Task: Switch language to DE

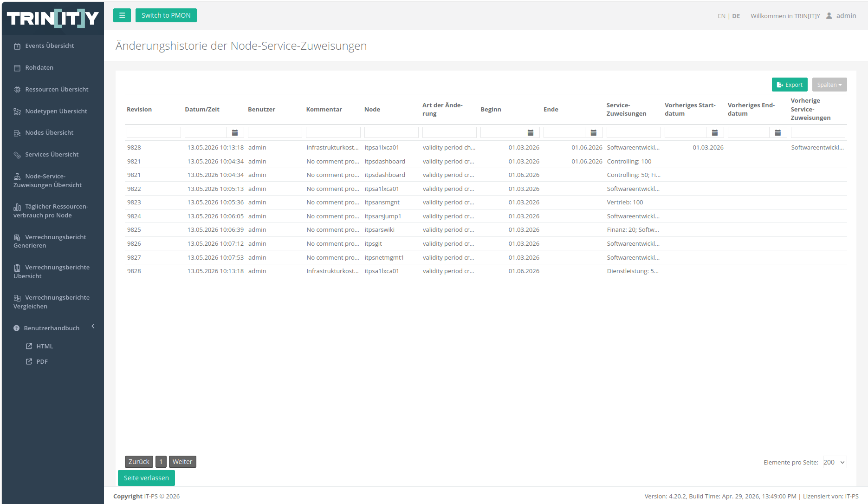Action: pos(736,16)
